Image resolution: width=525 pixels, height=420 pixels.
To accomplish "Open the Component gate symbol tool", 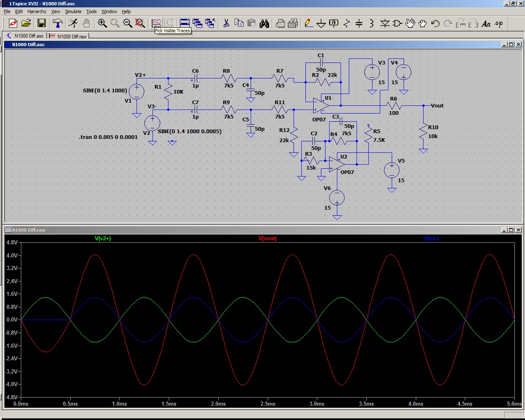I will pyautogui.click(x=397, y=23).
